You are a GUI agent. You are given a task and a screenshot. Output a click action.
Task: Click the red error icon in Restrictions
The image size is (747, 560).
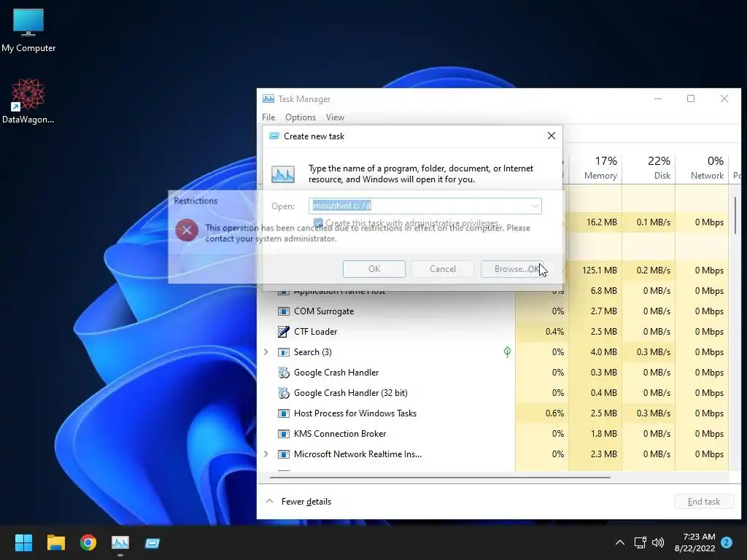(x=187, y=231)
